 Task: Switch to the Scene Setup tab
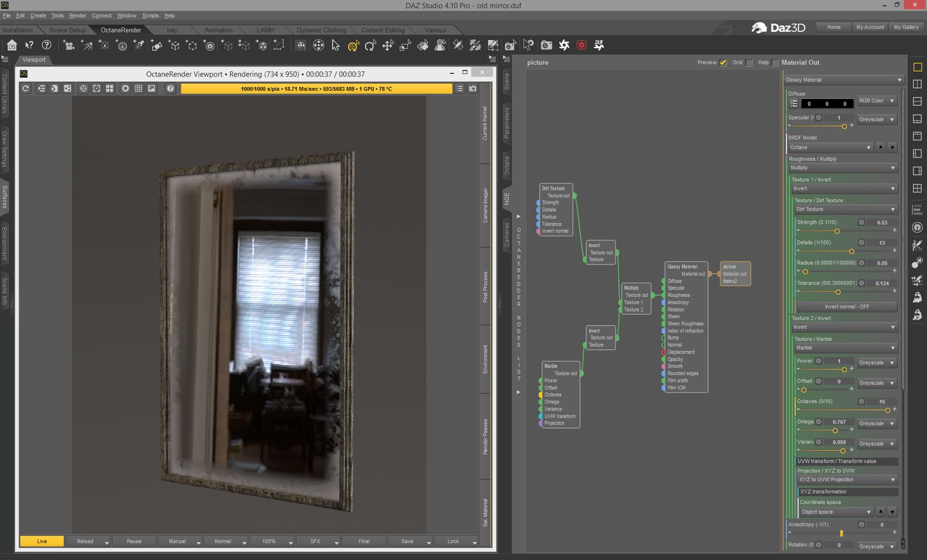67,30
